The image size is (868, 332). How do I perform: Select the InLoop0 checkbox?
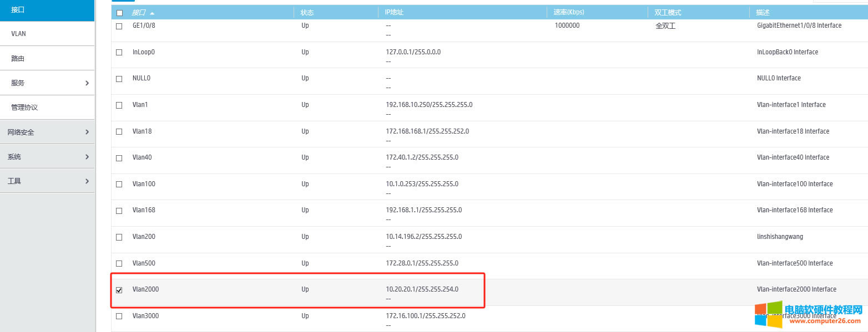point(119,53)
